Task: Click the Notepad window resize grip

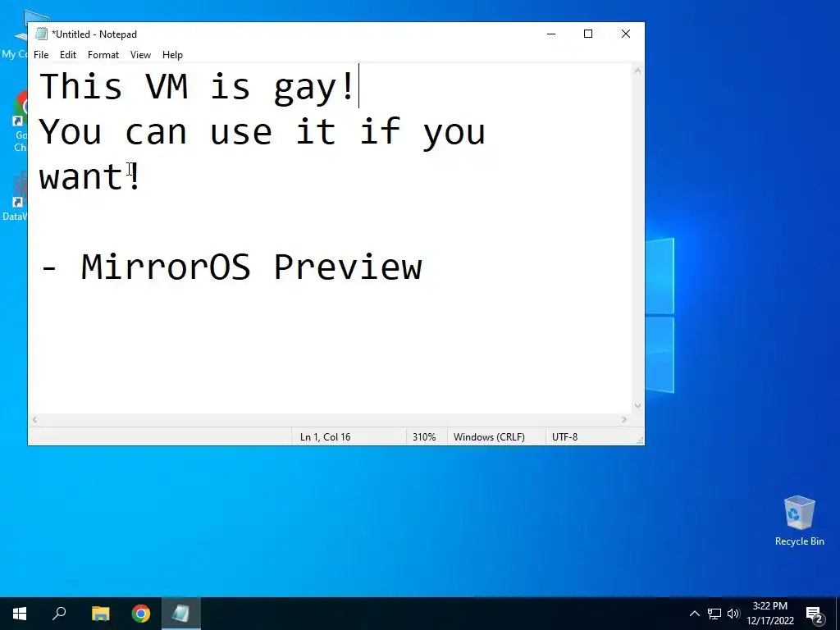Action: click(640, 441)
